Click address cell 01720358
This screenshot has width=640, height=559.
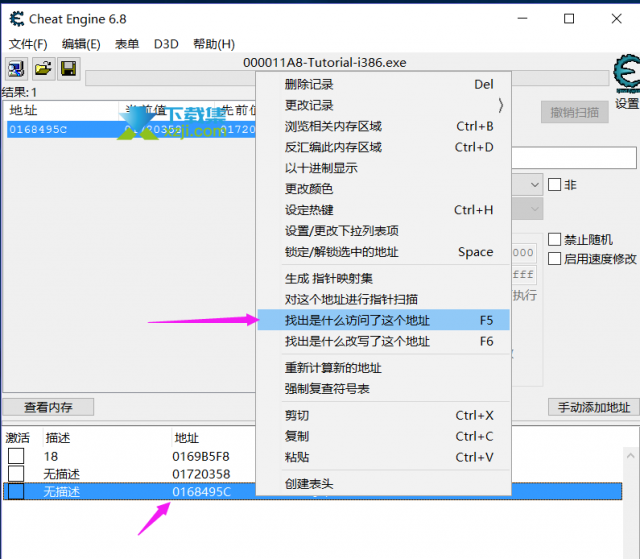pos(201,474)
